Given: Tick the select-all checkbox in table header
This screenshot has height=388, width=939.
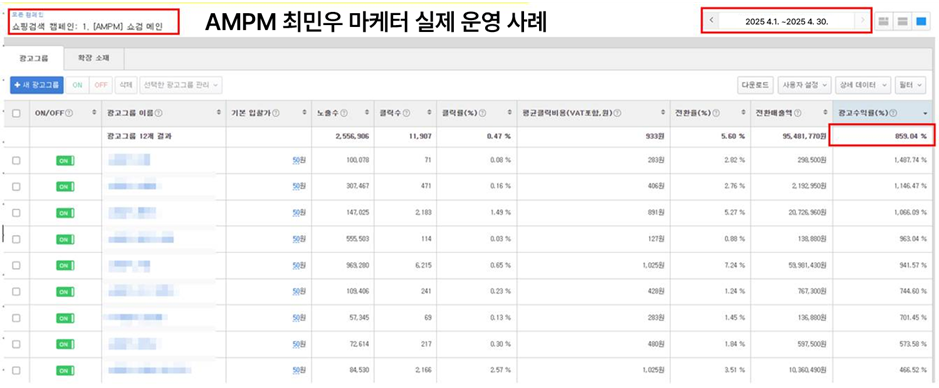Looking at the screenshot, I should click(x=16, y=113).
